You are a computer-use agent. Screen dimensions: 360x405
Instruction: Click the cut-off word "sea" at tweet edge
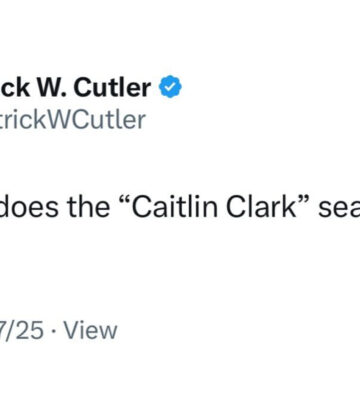339,209
